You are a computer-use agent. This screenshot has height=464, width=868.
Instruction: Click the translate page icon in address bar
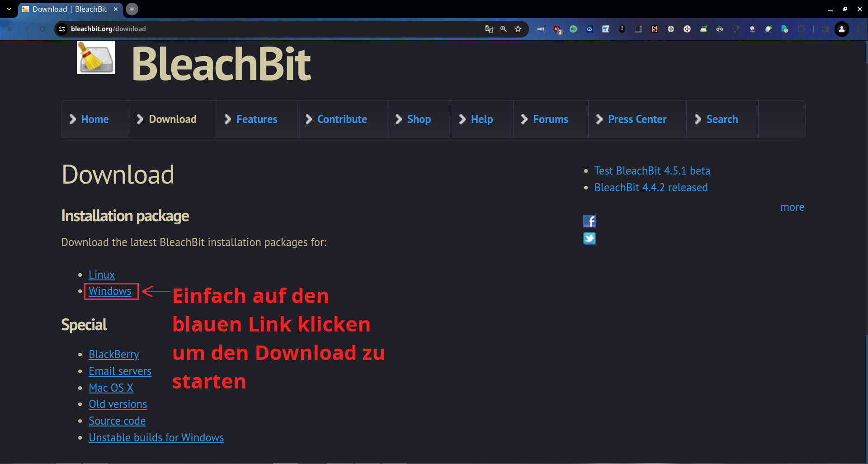click(x=489, y=29)
